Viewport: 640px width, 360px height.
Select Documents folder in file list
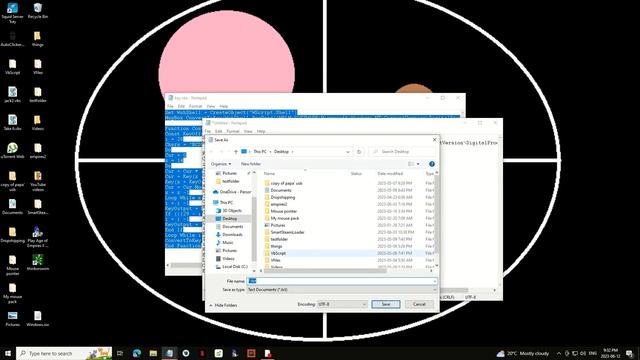(x=278, y=190)
